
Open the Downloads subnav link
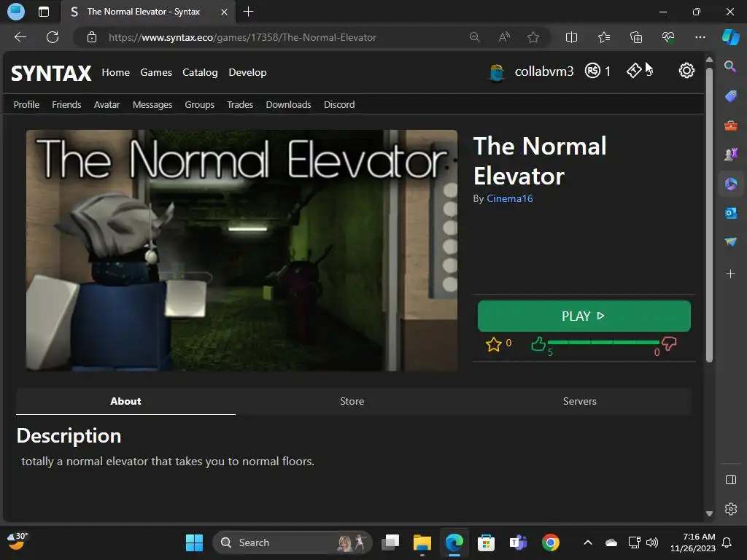[x=288, y=104]
